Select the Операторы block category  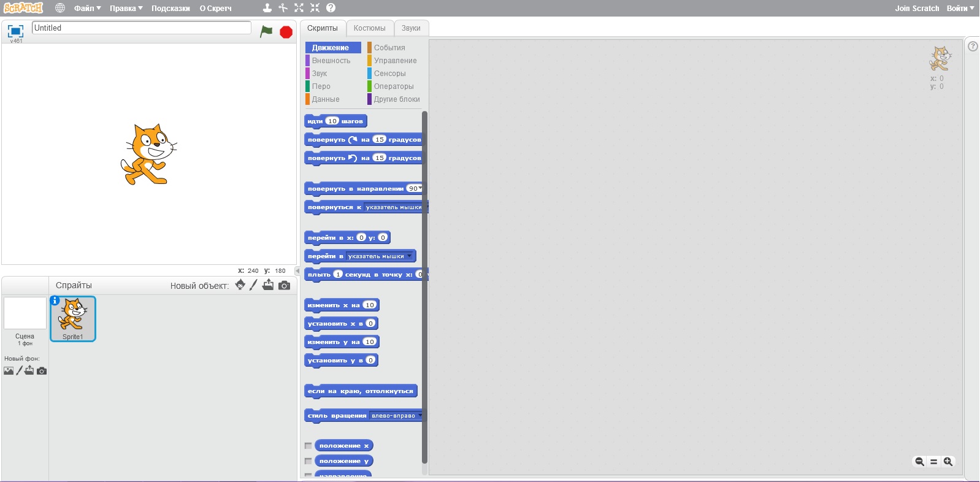tap(395, 86)
